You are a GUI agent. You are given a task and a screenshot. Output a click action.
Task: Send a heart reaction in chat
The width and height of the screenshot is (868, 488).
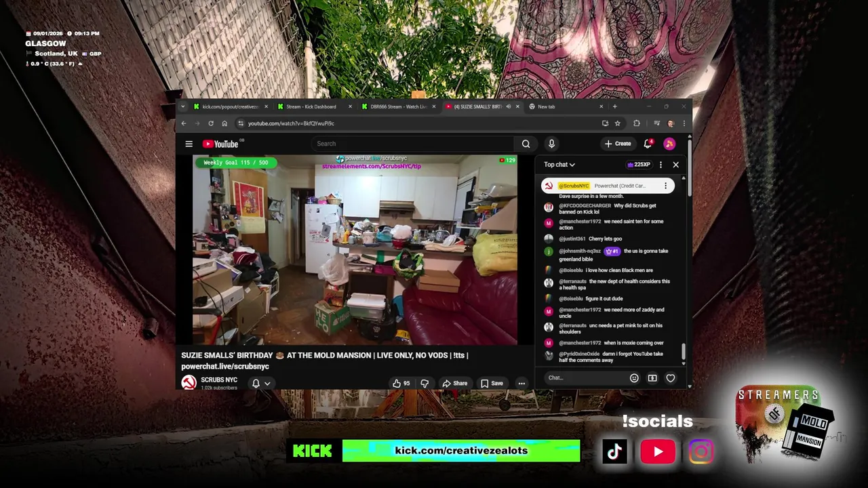pos(671,378)
